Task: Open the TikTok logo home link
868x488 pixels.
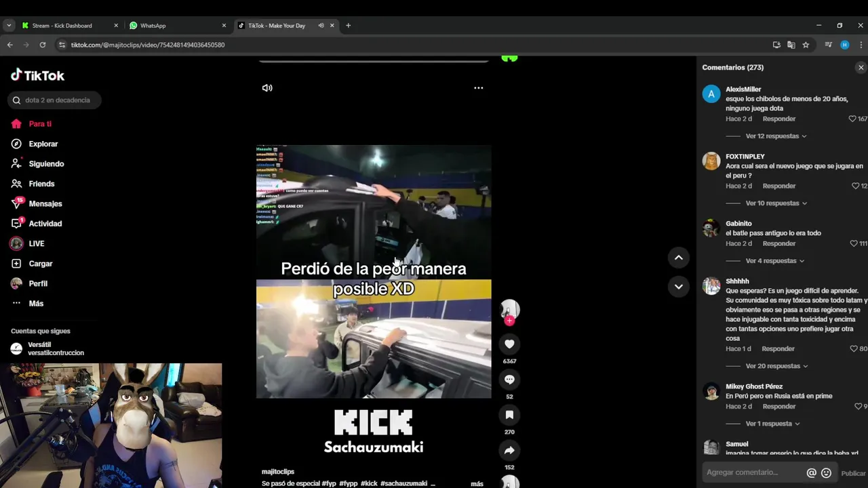Action: (x=37, y=75)
